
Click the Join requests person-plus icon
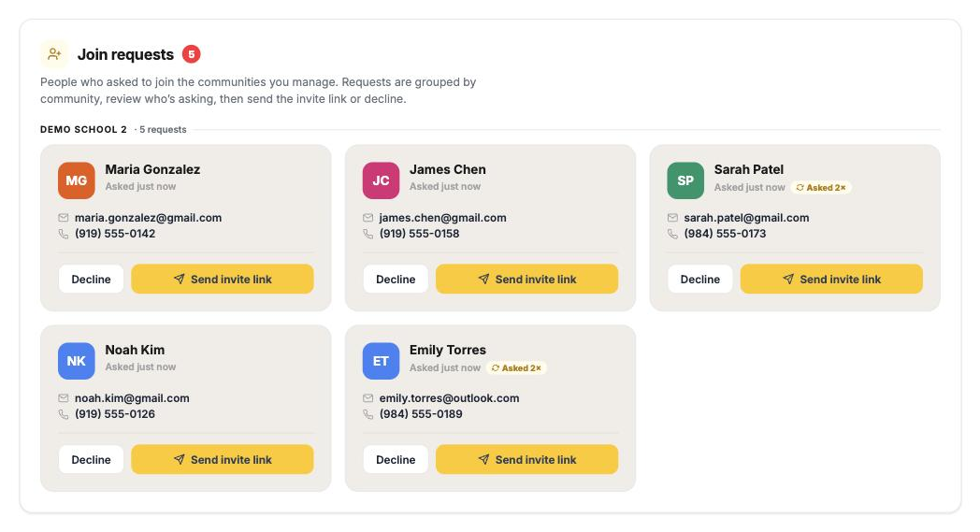[x=54, y=54]
